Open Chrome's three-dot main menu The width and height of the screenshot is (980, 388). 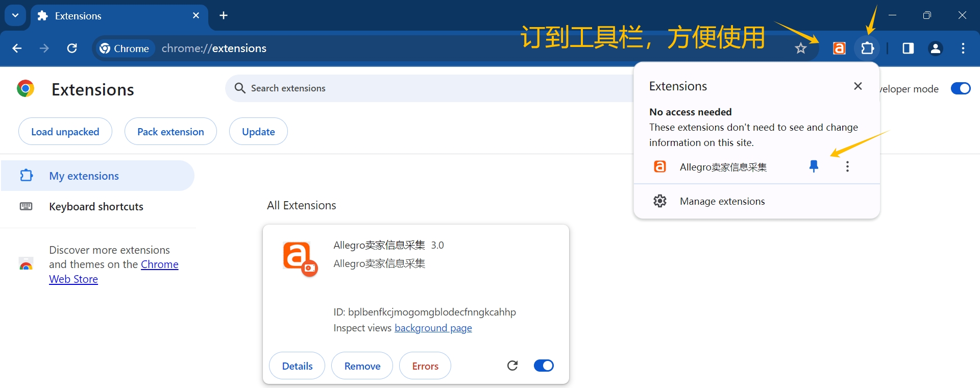click(963, 48)
